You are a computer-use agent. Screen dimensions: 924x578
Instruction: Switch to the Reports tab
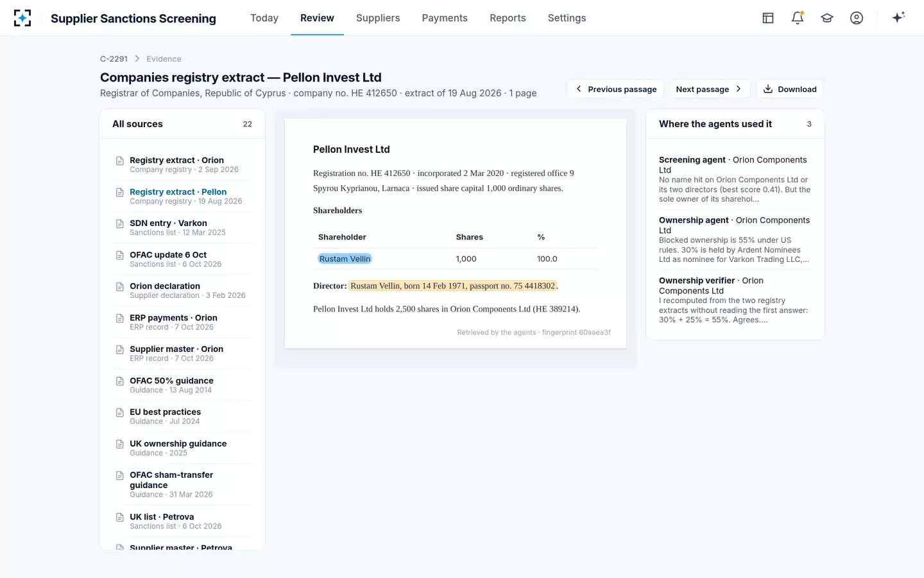508,18
